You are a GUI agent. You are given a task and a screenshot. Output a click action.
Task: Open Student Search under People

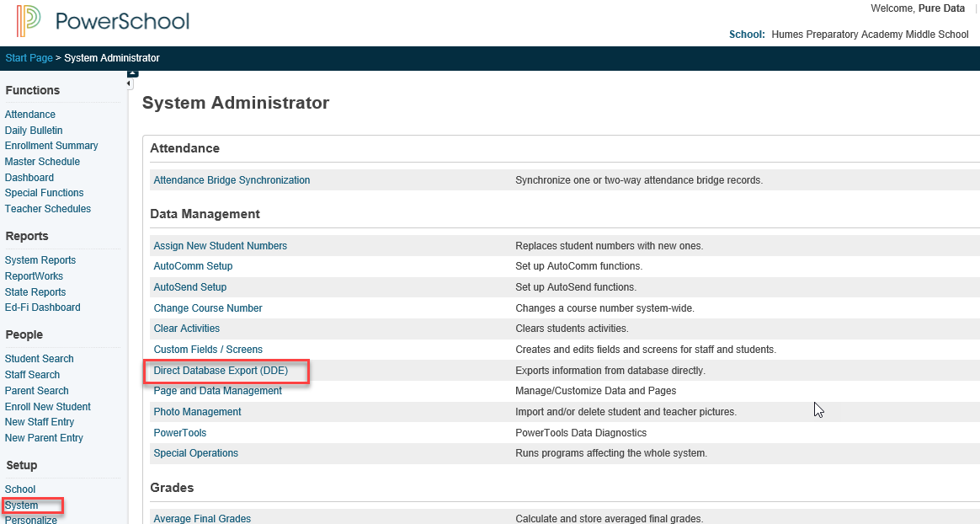coord(39,358)
